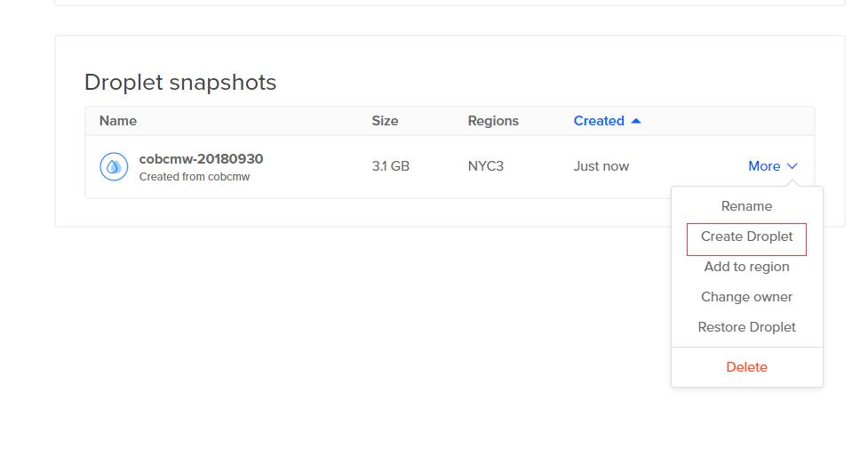This screenshot has width=868, height=457.
Task: Click the snapshot droplet icon
Action: pyautogui.click(x=114, y=166)
